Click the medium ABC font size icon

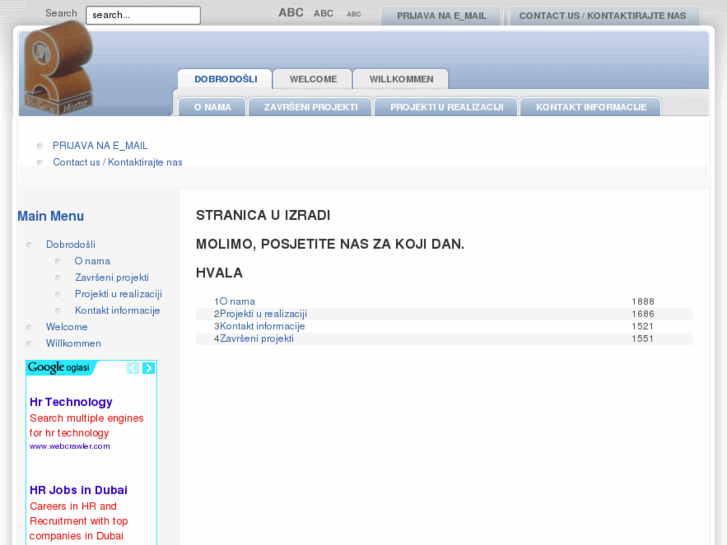point(323,14)
